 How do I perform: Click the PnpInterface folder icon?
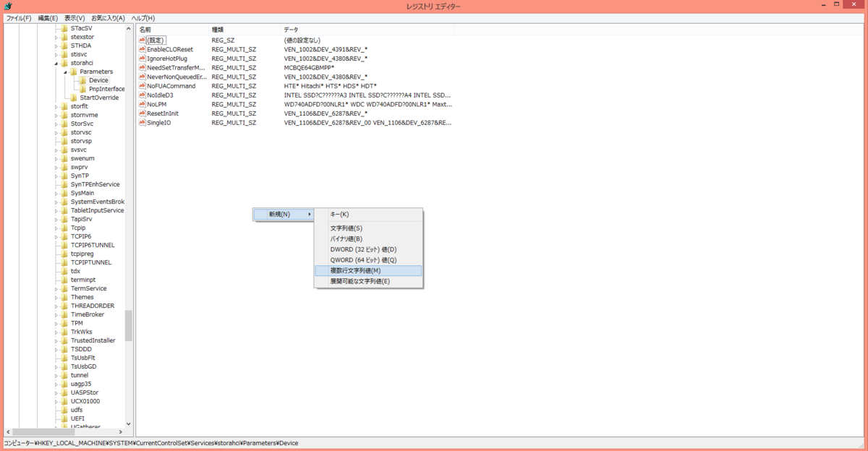tap(83, 89)
